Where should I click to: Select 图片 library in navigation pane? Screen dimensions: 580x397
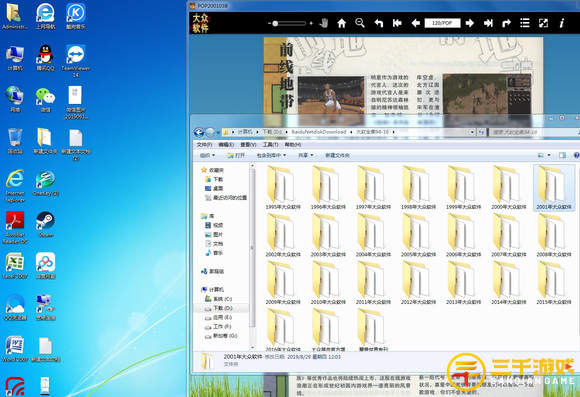pos(214,234)
